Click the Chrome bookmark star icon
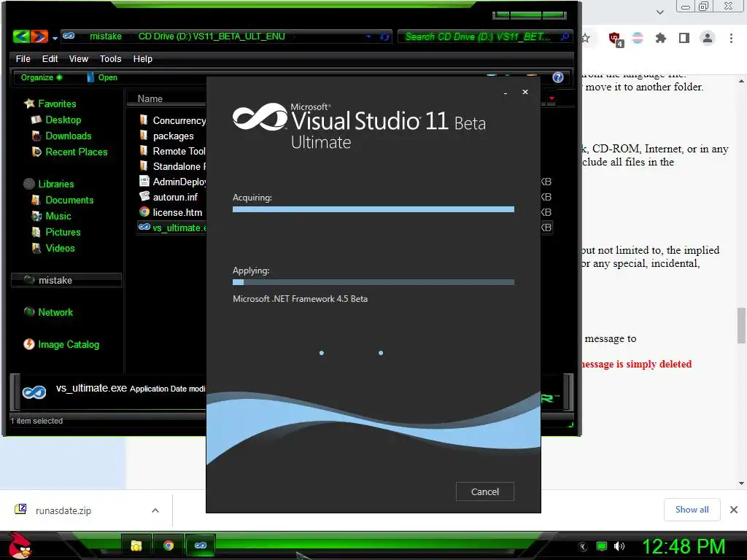 click(586, 38)
